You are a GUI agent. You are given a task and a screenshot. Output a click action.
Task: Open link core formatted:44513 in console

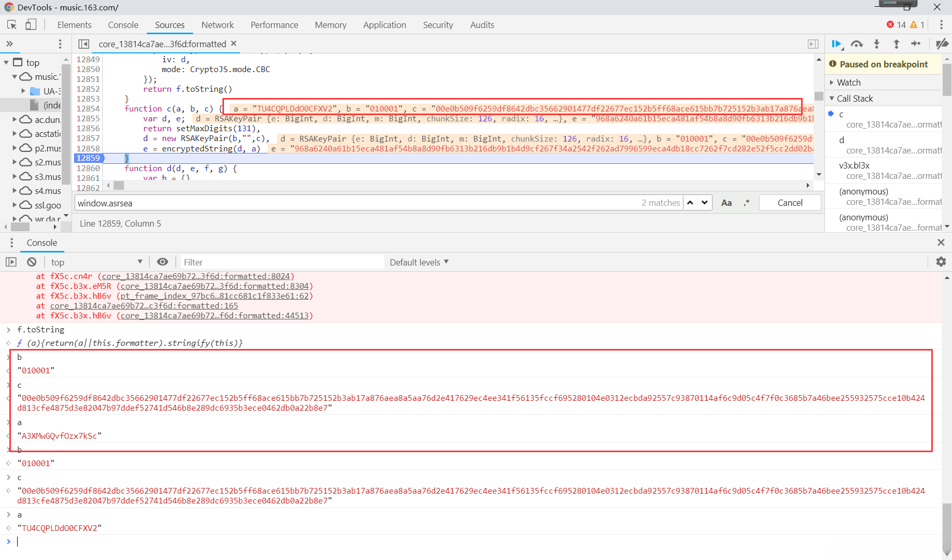[x=215, y=316]
